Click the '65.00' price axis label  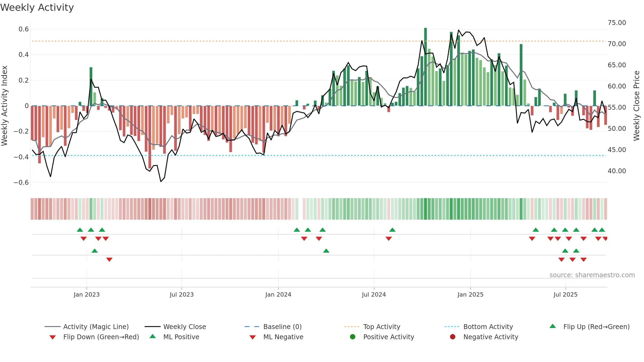617,65
